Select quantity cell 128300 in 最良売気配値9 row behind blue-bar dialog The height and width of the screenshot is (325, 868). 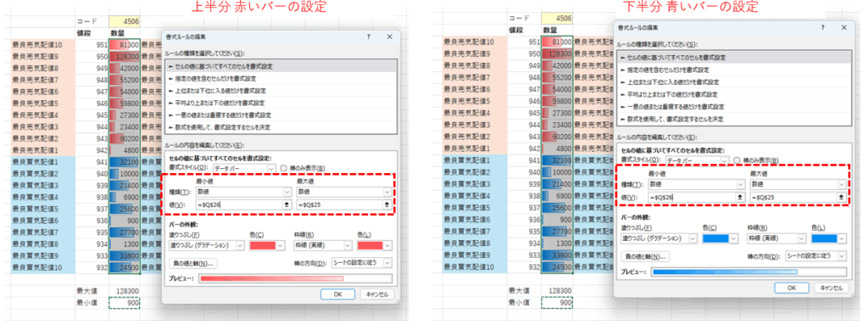(558, 53)
